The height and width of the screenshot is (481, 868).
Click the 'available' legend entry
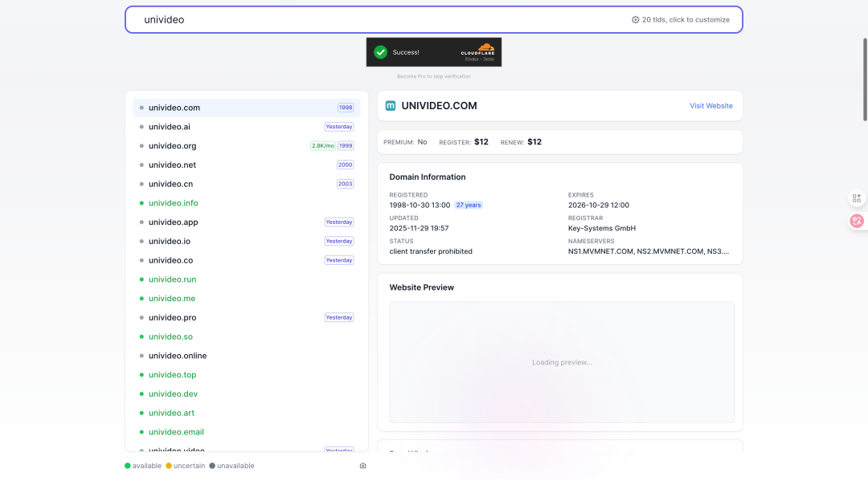click(143, 466)
